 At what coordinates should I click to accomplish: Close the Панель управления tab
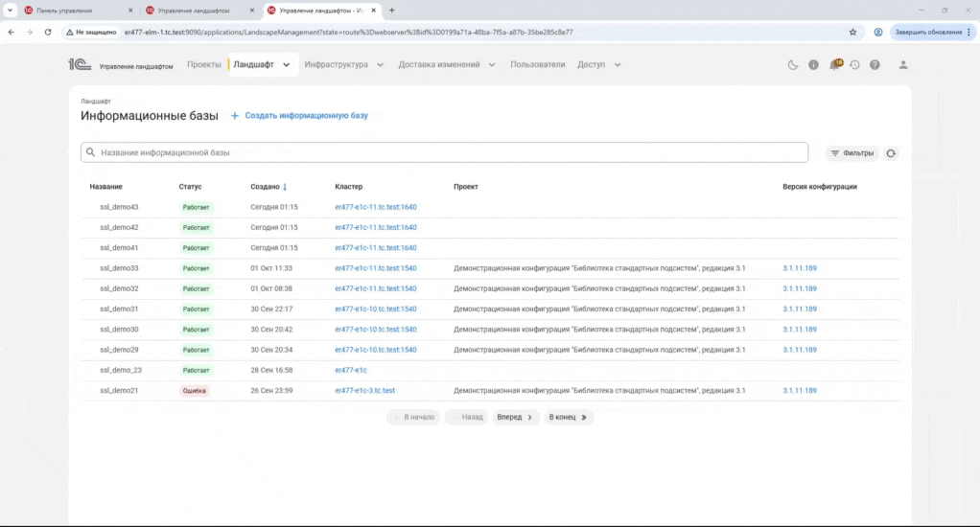[130, 10]
